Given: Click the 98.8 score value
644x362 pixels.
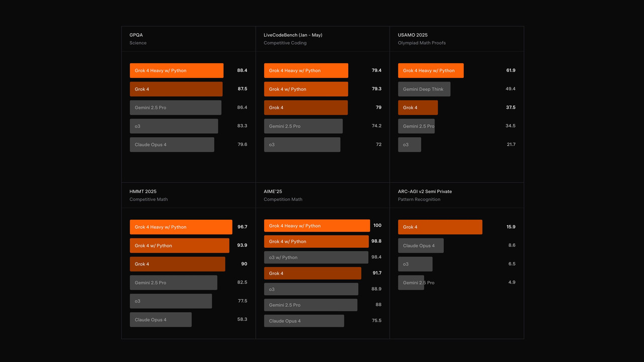Looking at the screenshot, I should 376,241.
